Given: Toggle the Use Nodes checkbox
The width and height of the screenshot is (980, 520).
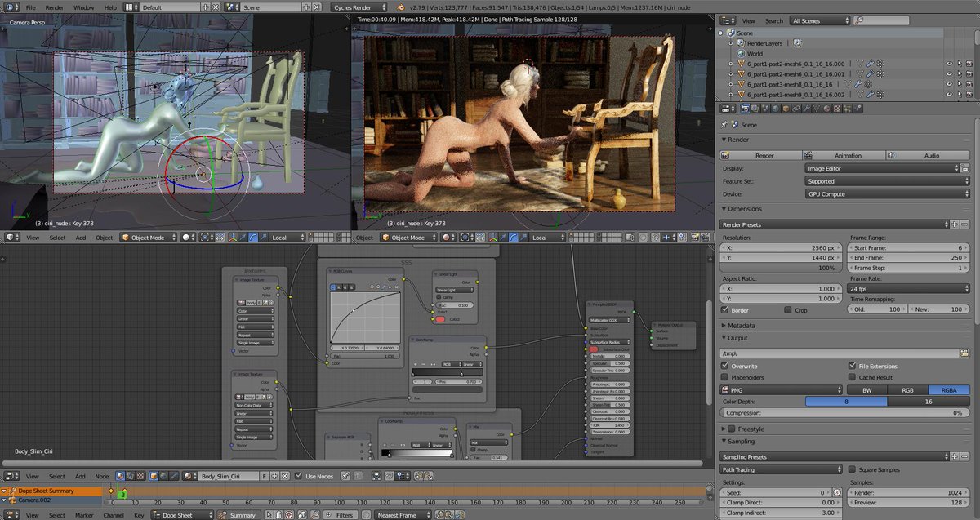Looking at the screenshot, I should (299, 476).
